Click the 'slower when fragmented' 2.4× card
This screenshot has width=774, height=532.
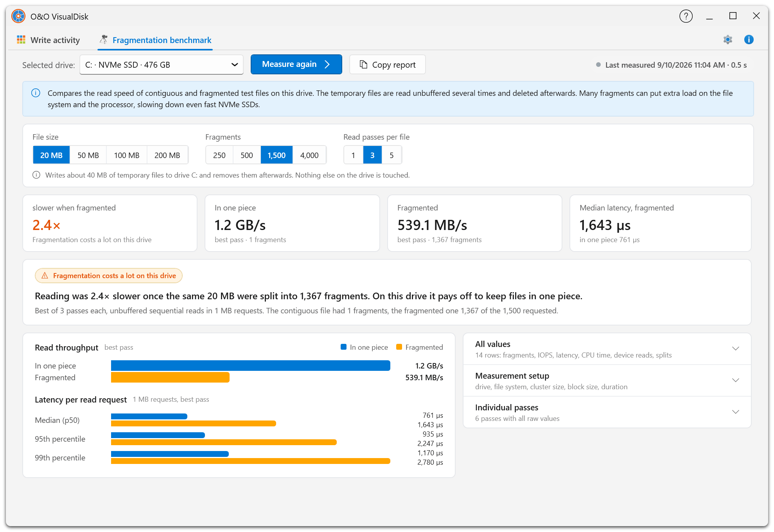click(110, 223)
